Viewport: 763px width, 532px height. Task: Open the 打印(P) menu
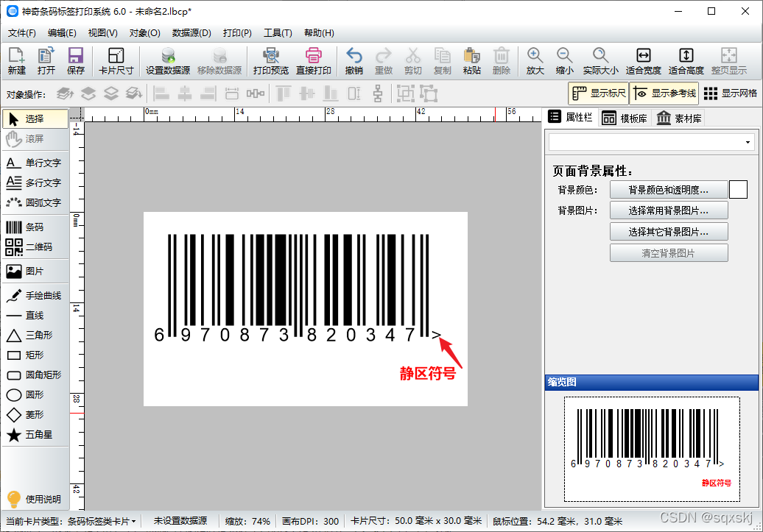[x=237, y=33]
